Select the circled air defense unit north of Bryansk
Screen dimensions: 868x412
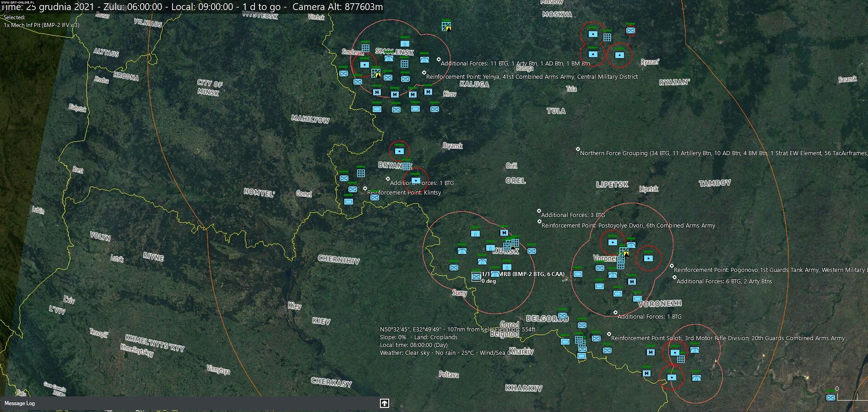[399, 151]
